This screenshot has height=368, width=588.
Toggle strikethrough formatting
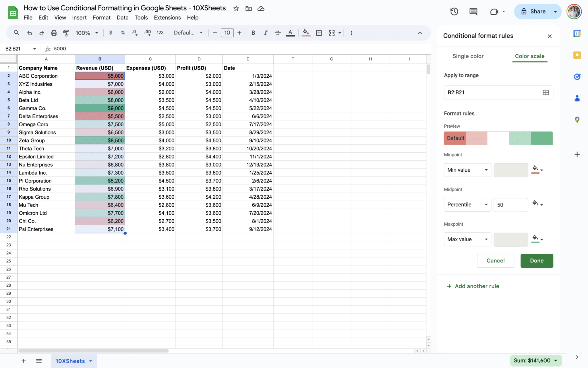(278, 33)
